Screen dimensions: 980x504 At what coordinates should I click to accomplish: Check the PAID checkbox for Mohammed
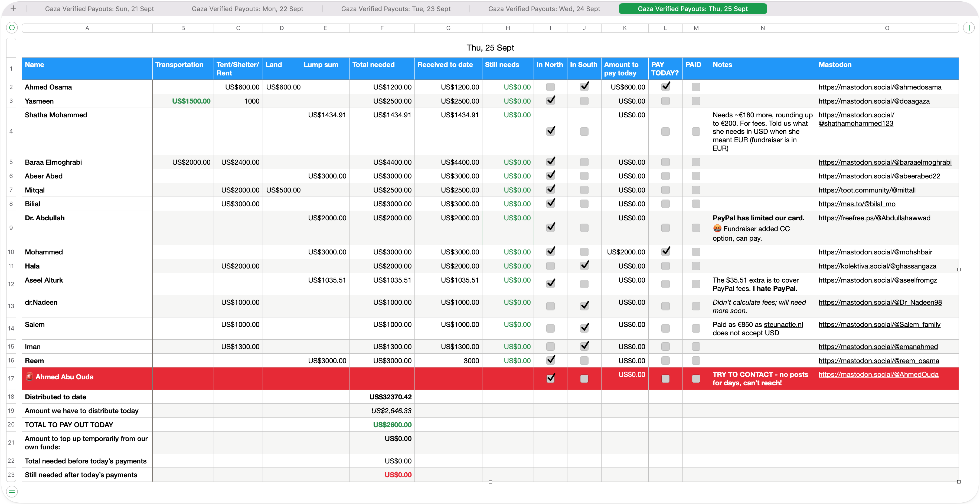[x=696, y=252]
